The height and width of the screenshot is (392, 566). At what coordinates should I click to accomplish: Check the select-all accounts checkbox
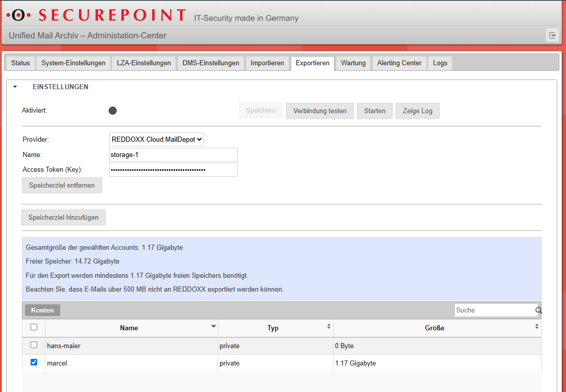pos(34,327)
